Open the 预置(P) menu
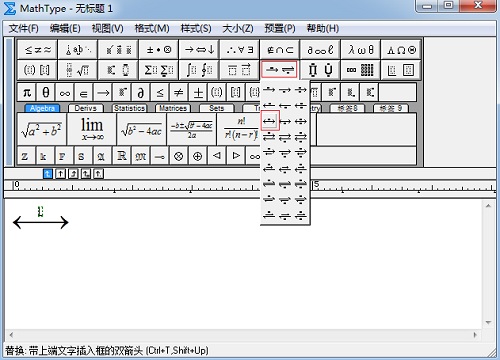 (x=280, y=28)
